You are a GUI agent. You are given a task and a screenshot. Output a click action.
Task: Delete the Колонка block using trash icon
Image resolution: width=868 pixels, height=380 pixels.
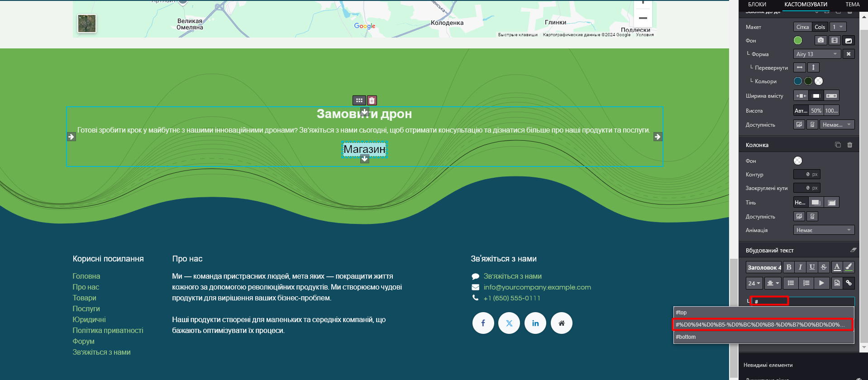(x=849, y=145)
